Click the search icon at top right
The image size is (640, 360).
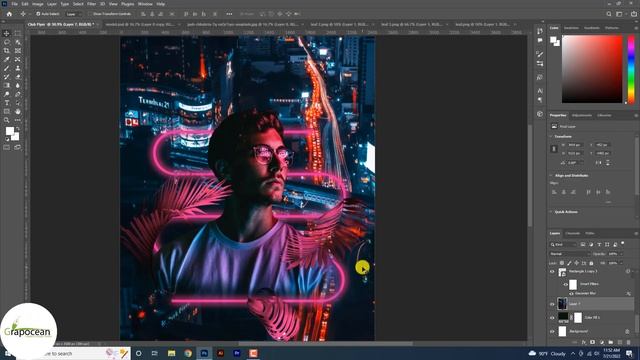609,14
